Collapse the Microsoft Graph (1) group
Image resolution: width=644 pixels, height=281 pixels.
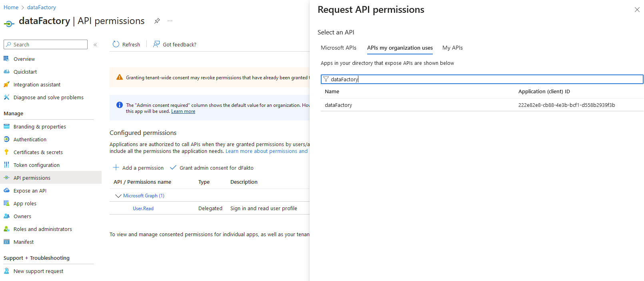click(118, 196)
